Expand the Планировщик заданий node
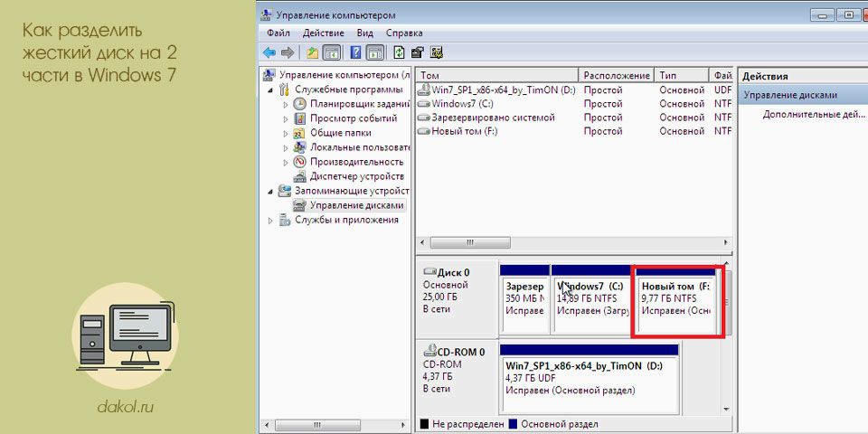Screen dimensions: 868x434 [286, 104]
